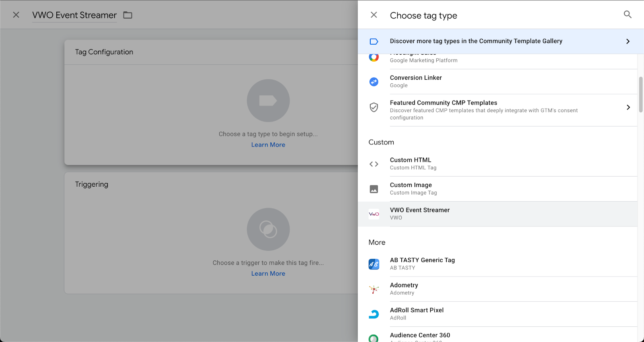
Task: Open Featured Community CMP Templates
Action: [x=497, y=110]
